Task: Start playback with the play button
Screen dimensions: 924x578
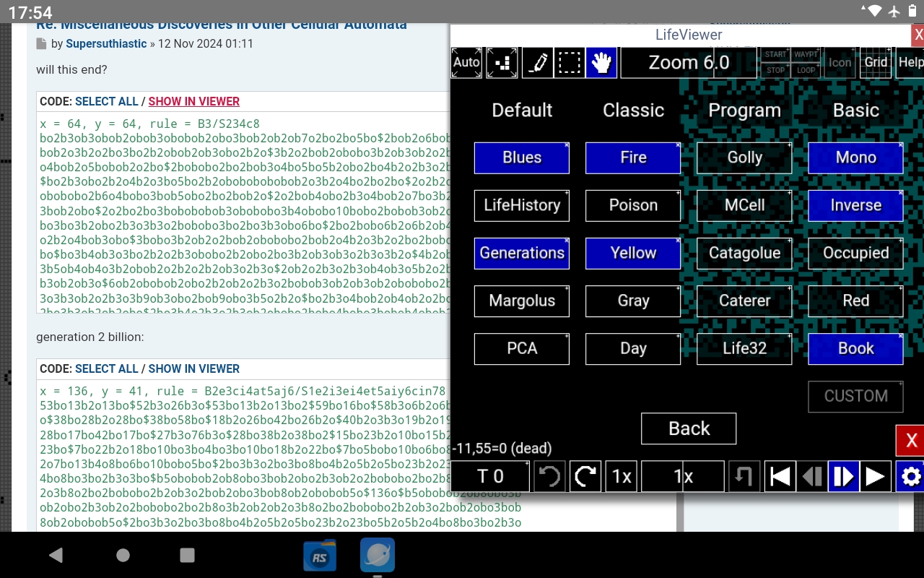Action: pyautogui.click(x=876, y=477)
